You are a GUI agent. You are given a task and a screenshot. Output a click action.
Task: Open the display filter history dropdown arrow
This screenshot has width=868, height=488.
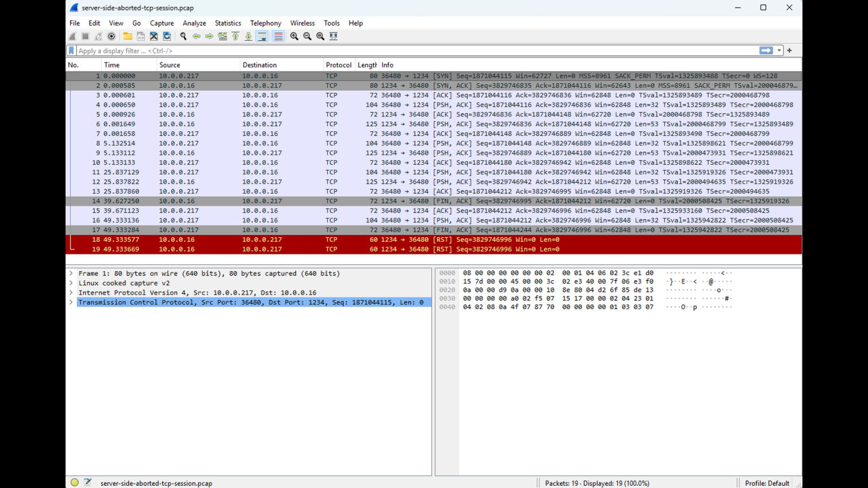click(779, 50)
